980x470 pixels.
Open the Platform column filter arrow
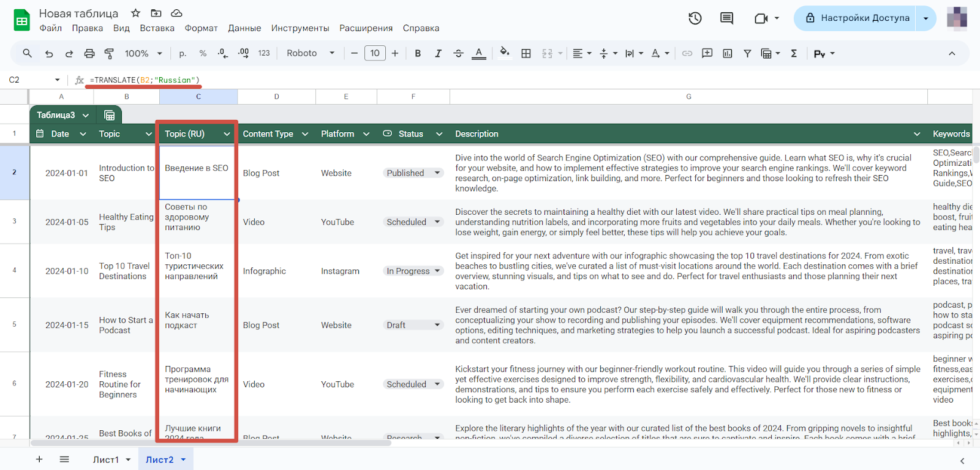tap(366, 134)
